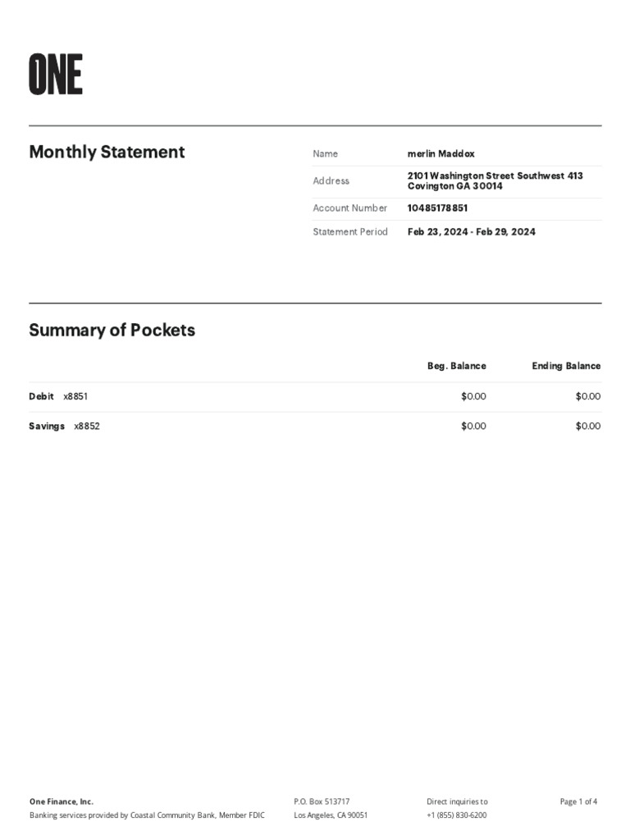This screenshot has width=630, height=840.
Task: Click One Finance, Inc. footer text
Action: click(x=62, y=801)
